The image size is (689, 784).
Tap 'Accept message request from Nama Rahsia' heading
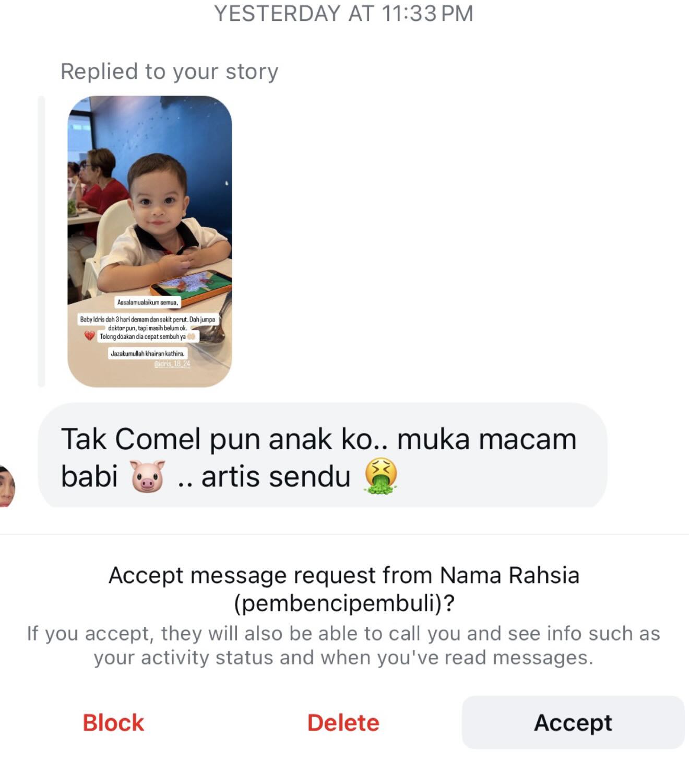tap(344, 575)
